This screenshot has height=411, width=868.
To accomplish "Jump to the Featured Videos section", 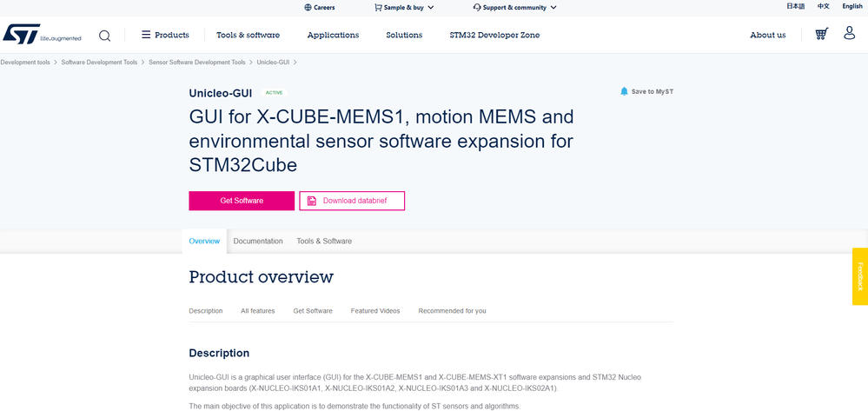I will coord(375,311).
